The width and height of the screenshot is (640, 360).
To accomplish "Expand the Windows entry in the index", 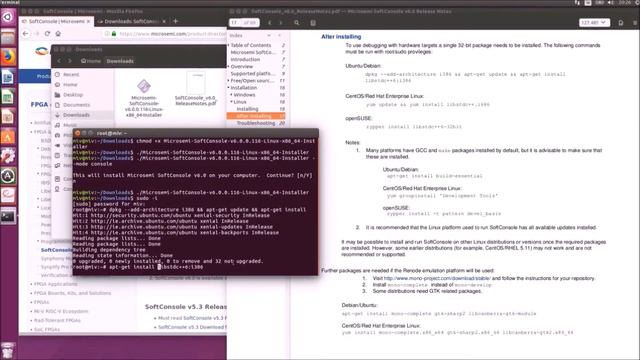I will click(231, 95).
